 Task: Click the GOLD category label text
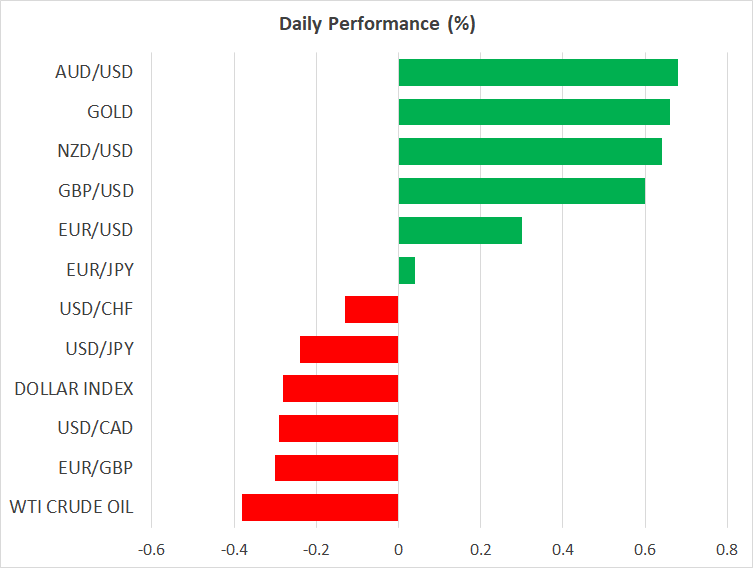point(110,112)
